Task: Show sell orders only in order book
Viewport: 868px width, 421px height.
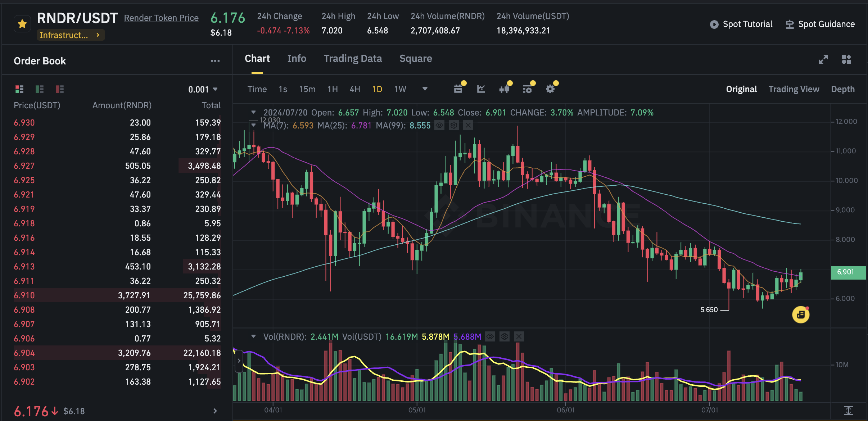Action: pos(60,89)
